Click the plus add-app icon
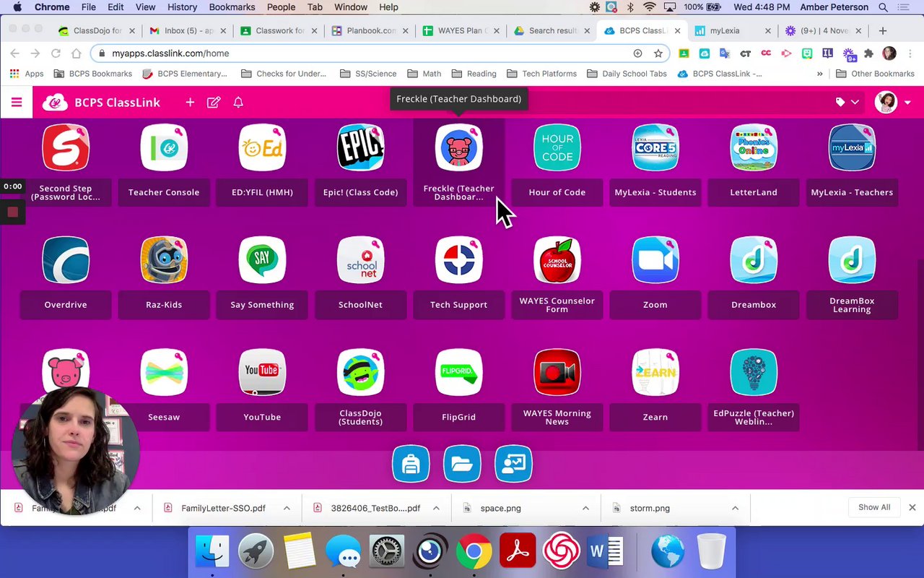This screenshot has height=578, width=924. pyautogui.click(x=190, y=103)
